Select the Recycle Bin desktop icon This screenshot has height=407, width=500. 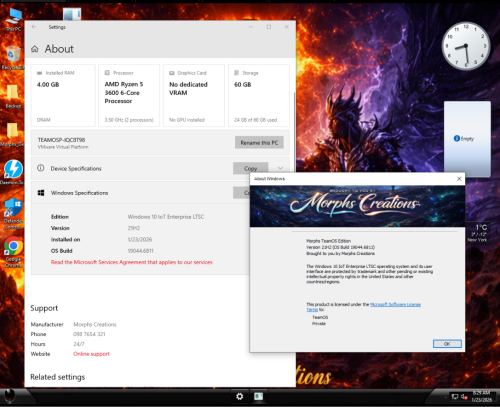point(13,57)
